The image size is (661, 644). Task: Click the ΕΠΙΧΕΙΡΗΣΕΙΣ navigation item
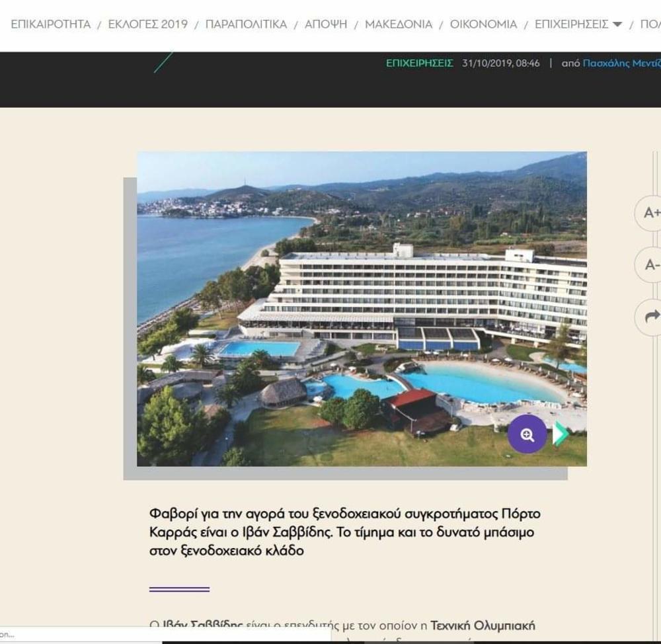click(571, 24)
